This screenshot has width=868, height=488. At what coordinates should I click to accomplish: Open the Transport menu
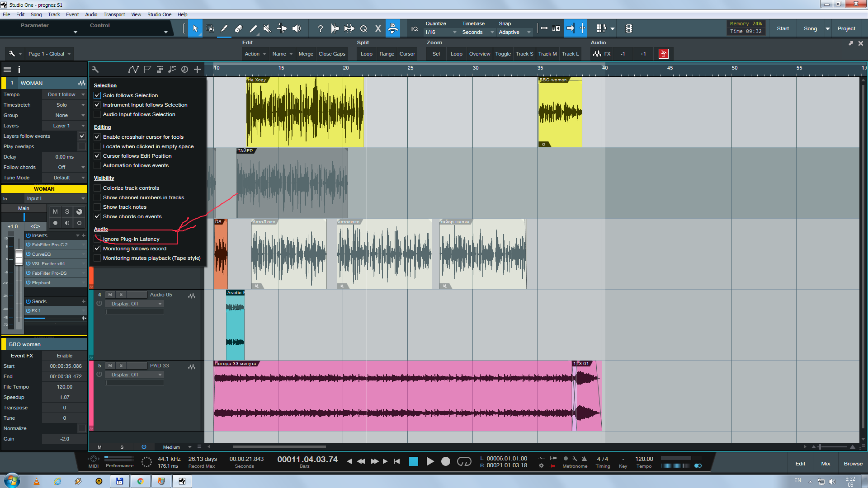tap(114, 14)
